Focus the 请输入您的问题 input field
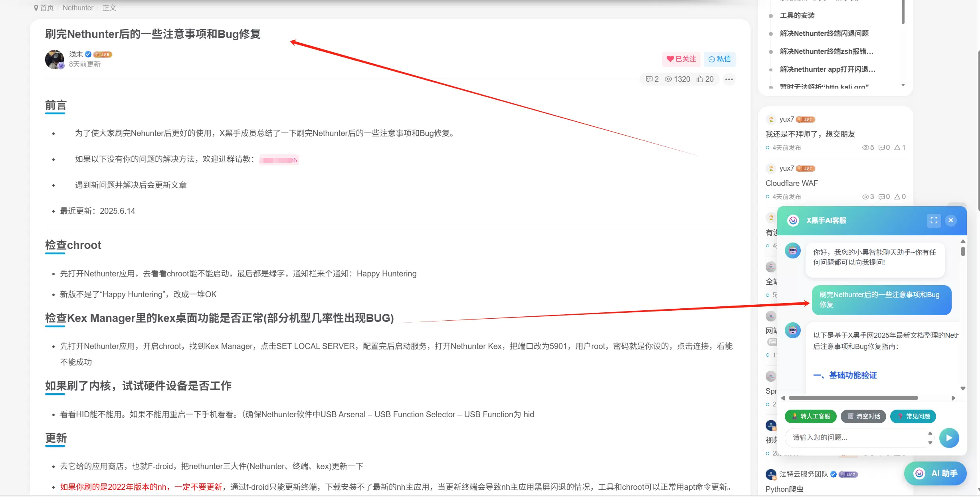 (855, 438)
